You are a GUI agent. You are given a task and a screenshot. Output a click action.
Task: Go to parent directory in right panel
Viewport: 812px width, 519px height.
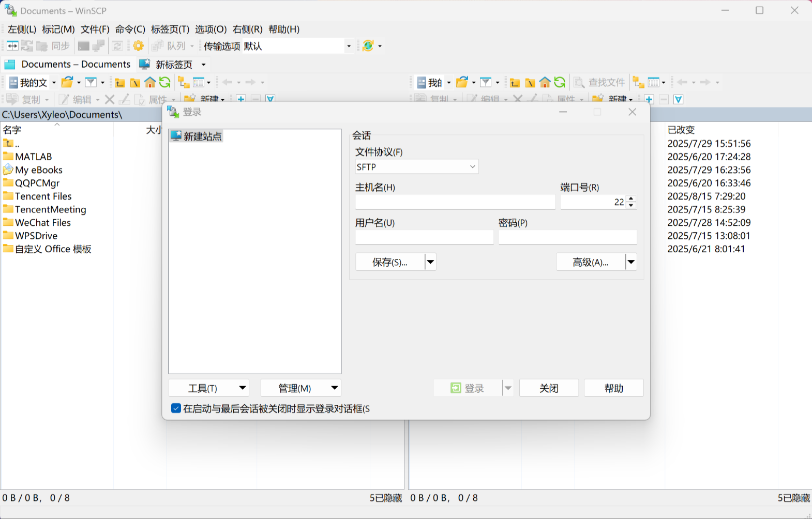coord(515,83)
